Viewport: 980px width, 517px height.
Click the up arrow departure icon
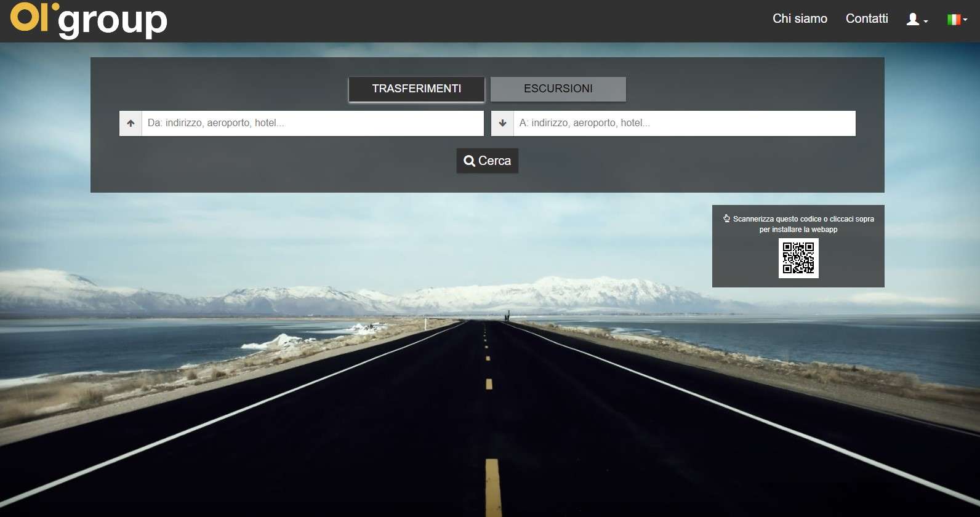131,123
